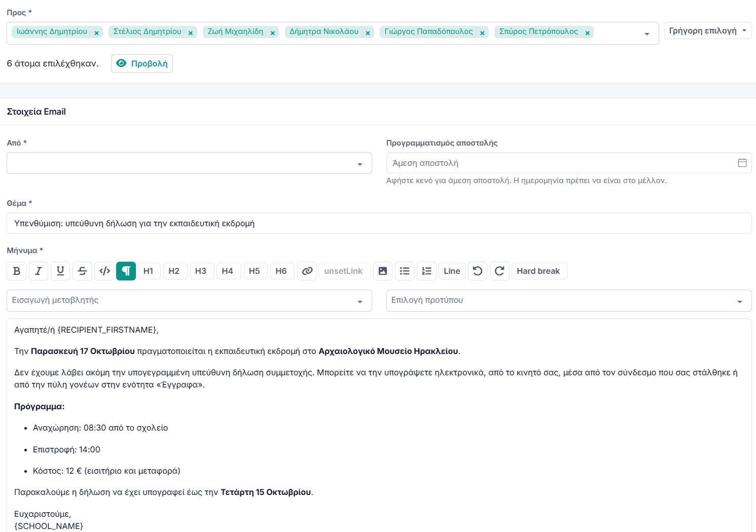The image size is (756, 532).
Task: Remove recipient Στέλιος Δημητρίου
Action: (x=191, y=33)
